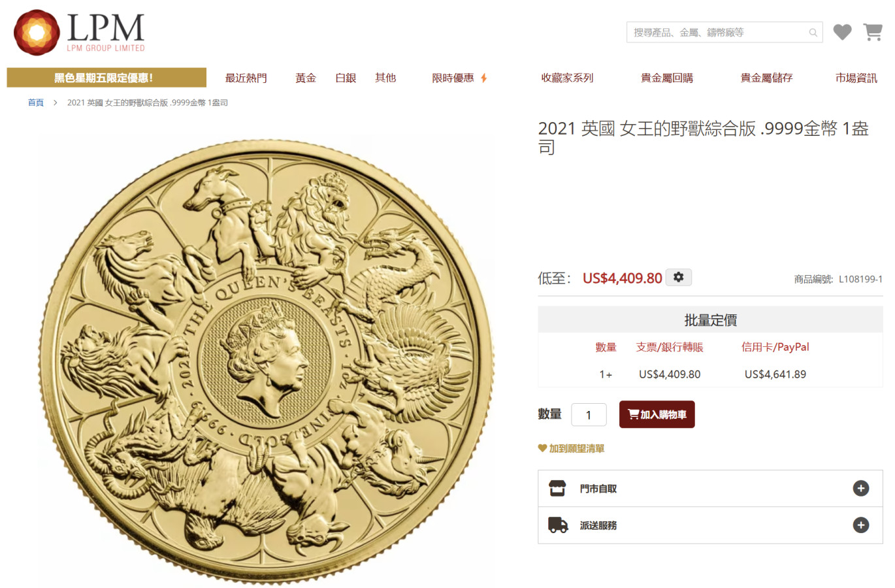Click the search magnifier icon
Viewport: 895px width, 588px height.
coord(813,33)
